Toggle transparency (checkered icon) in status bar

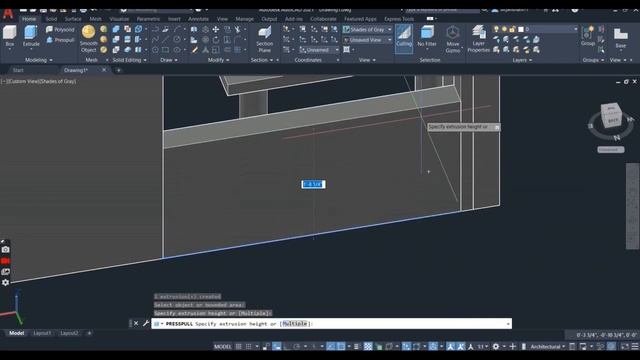click(x=368, y=347)
